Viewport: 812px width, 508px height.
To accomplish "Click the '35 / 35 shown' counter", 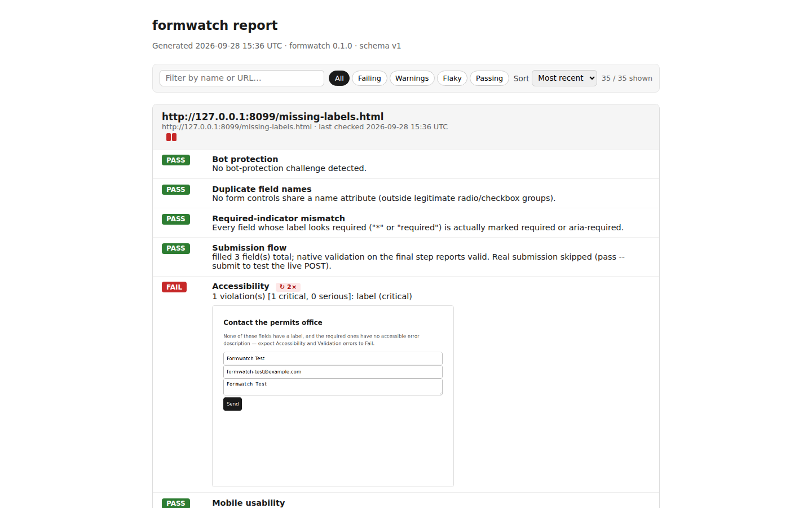I will (626, 78).
